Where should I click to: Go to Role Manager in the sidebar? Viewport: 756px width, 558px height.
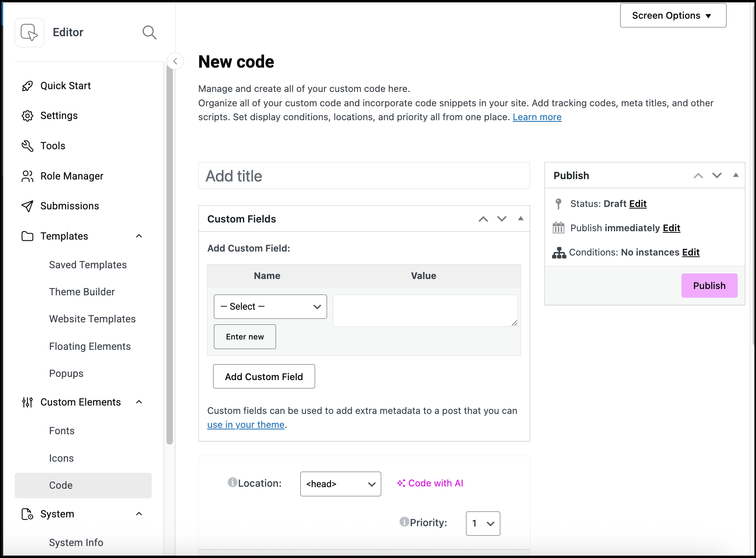point(72,176)
